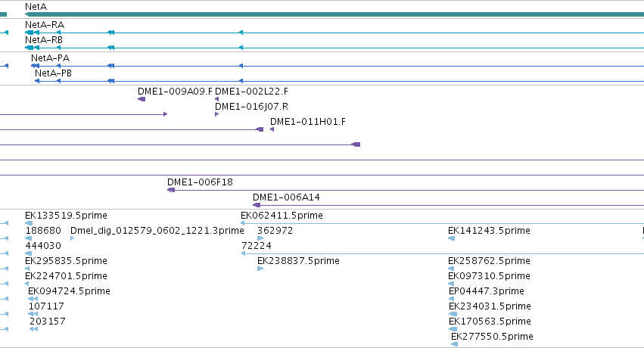Click the DME1-006A14 clone label

click(286, 197)
